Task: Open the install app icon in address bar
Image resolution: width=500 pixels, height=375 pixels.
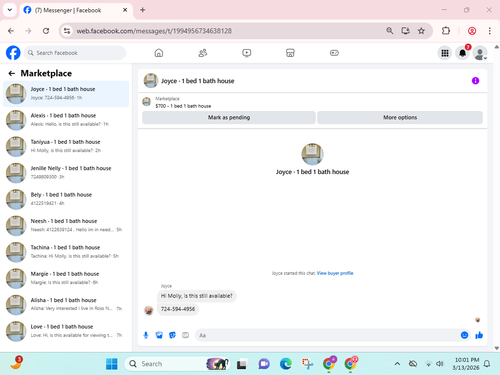Action: coord(405,31)
